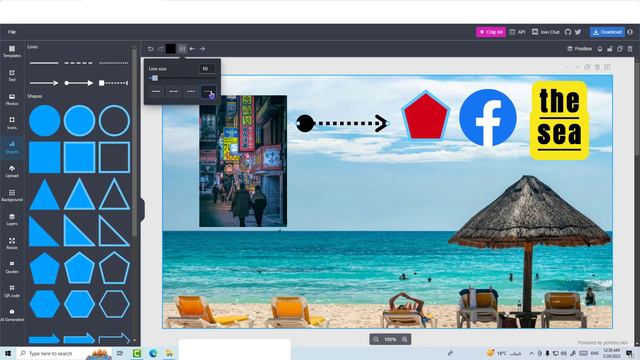Open the line start head selector
Viewport: 640px width, 360px height.
[192, 49]
